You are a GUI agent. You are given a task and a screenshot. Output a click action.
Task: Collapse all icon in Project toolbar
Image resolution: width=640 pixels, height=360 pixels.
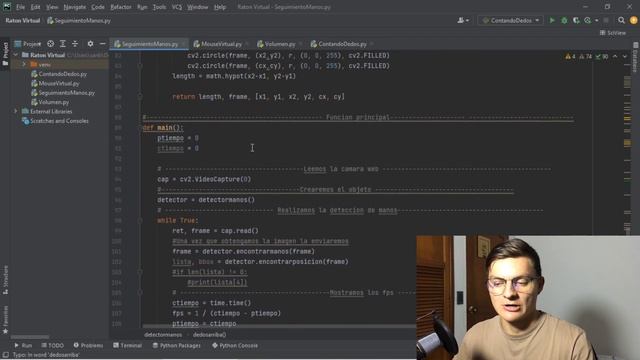click(75, 44)
